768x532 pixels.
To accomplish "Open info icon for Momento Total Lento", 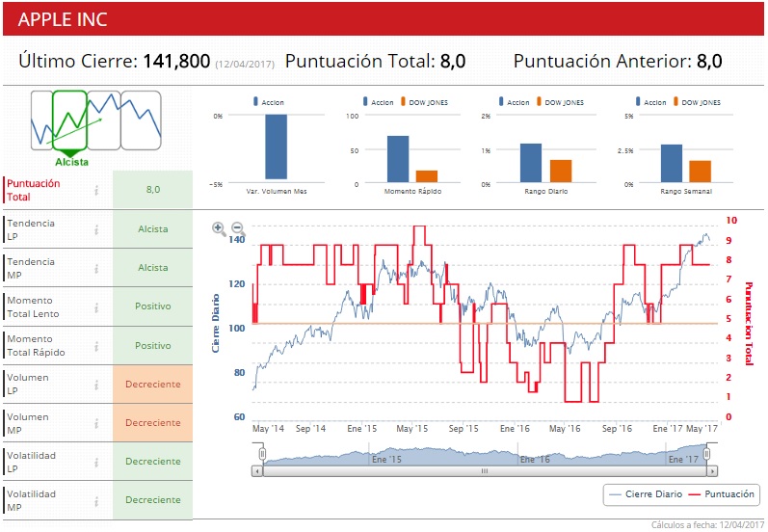I will click(x=96, y=307).
